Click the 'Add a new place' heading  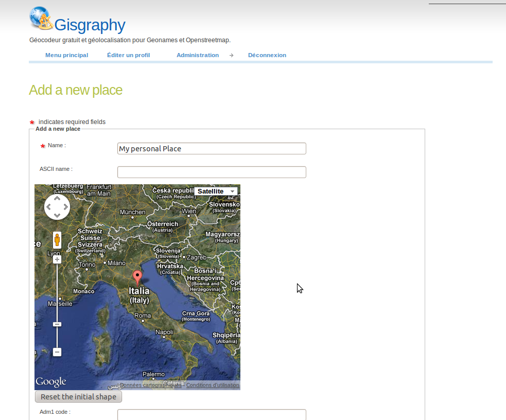pos(76,90)
